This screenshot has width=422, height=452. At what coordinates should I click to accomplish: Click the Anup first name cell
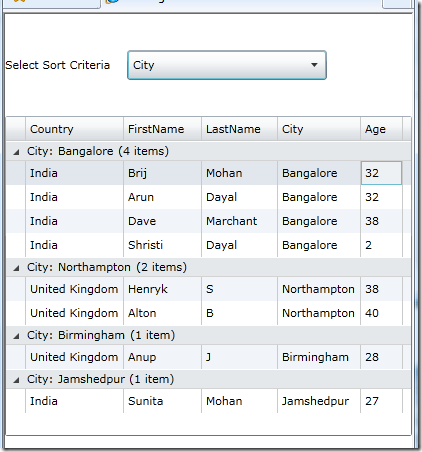(162, 357)
